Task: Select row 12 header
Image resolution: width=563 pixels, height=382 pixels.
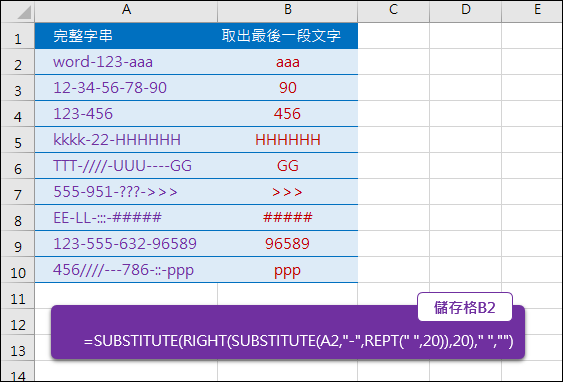Action: [18, 322]
